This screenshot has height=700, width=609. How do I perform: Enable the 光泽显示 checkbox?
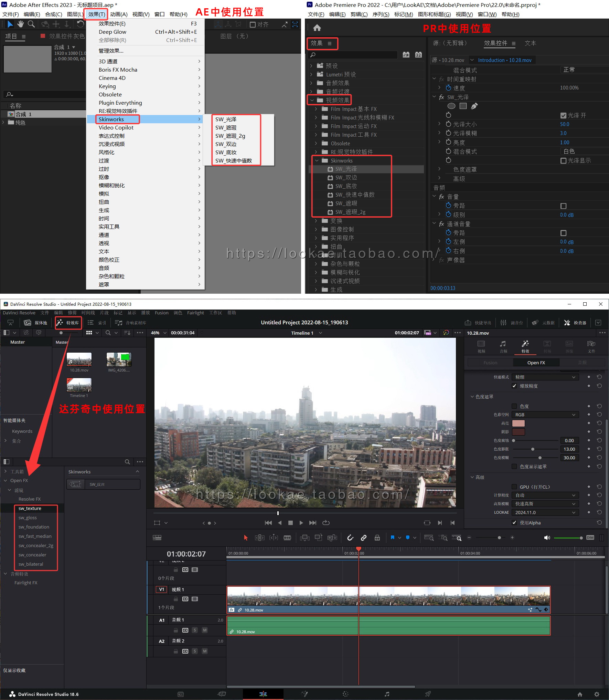[x=563, y=161]
